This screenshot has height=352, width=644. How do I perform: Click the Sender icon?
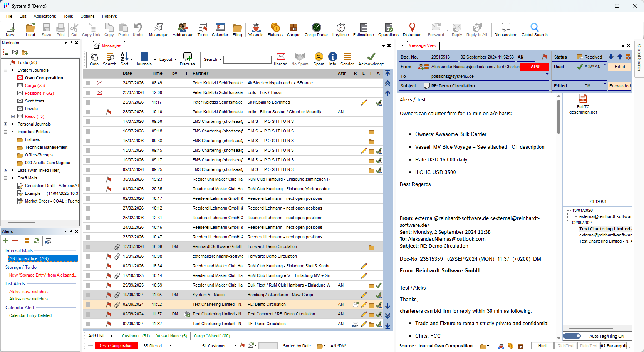coord(347,59)
